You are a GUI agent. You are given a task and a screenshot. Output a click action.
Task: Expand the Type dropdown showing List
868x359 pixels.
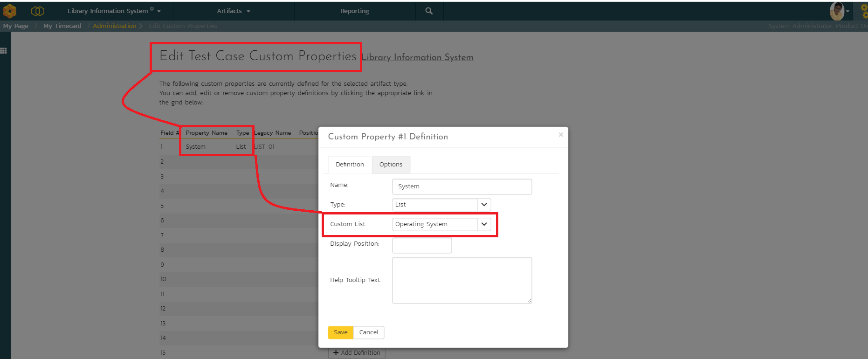[484, 205]
